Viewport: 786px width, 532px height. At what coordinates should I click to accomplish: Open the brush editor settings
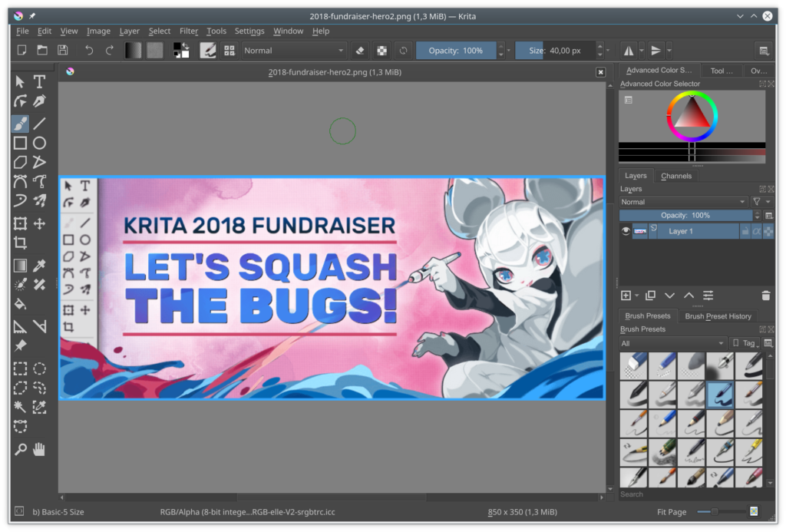(x=208, y=50)
